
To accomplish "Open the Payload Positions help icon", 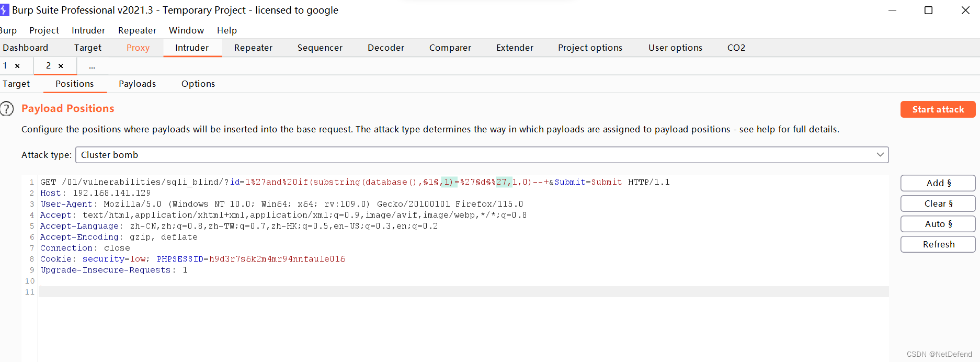I will click(7, 109).
